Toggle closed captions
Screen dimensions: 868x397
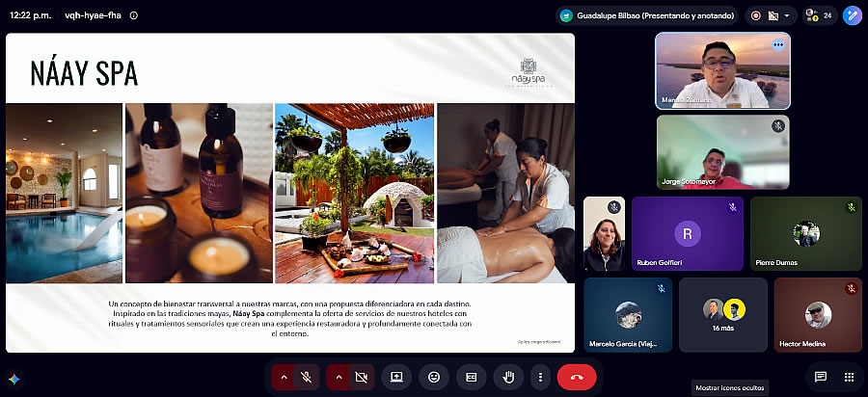click(x=471, y=377)
